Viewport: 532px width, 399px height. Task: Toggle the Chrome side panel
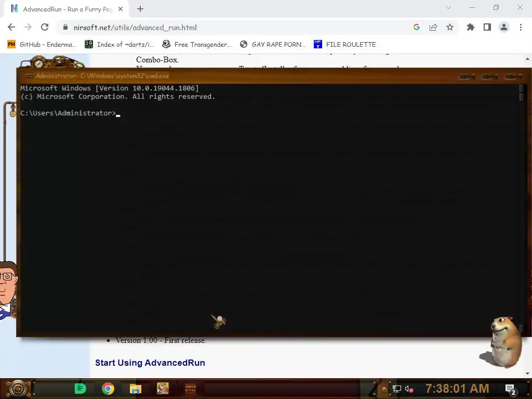487,27
